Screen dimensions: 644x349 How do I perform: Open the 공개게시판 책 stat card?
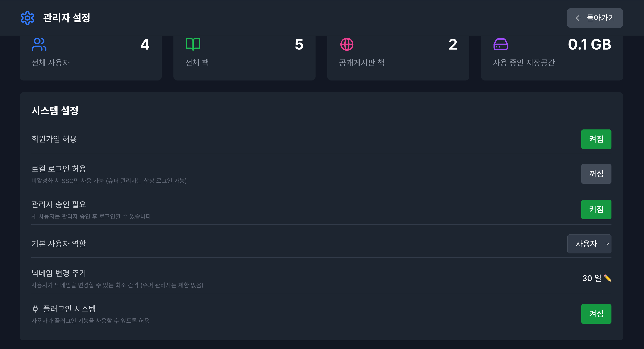(x=398, y=58)
